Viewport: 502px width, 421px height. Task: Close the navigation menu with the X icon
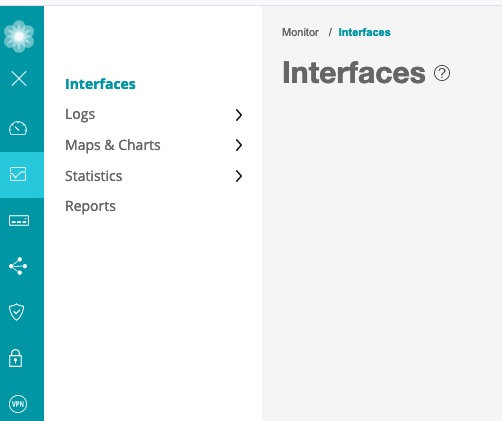19,79
